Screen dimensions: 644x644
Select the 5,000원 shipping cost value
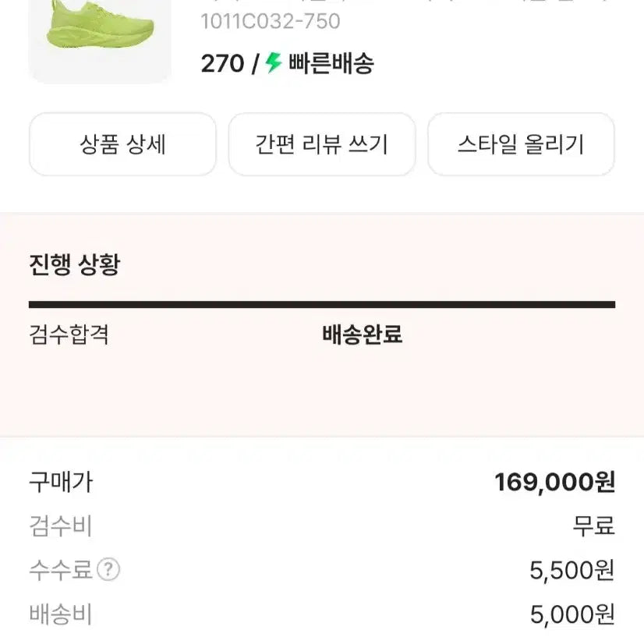click(x=570, y=615)
